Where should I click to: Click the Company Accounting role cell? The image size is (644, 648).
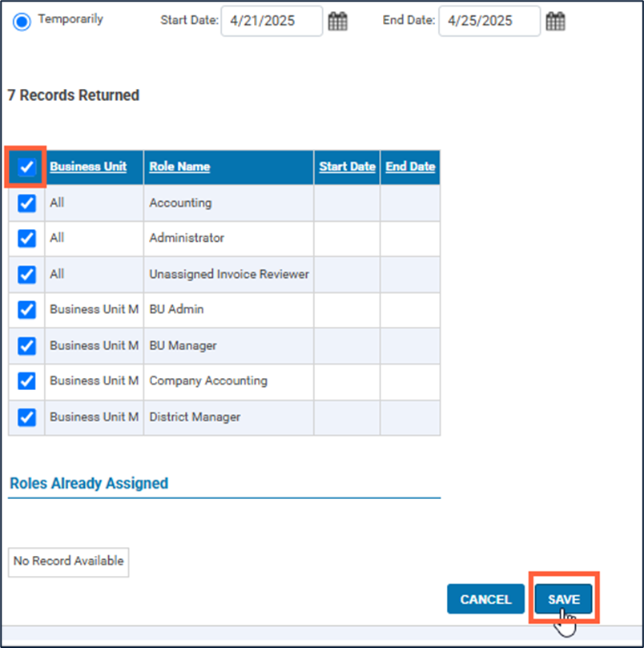(x=228, y=381)
